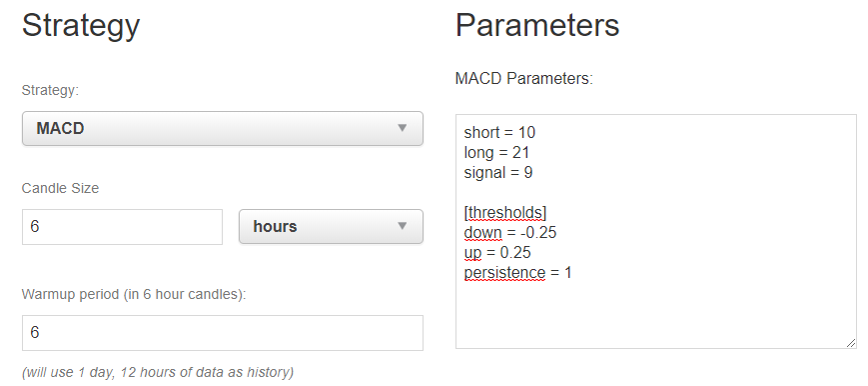The image size is (868, 386).
Task: Click the arrow icon on MACD selector
Action: (x=403, y=128)
